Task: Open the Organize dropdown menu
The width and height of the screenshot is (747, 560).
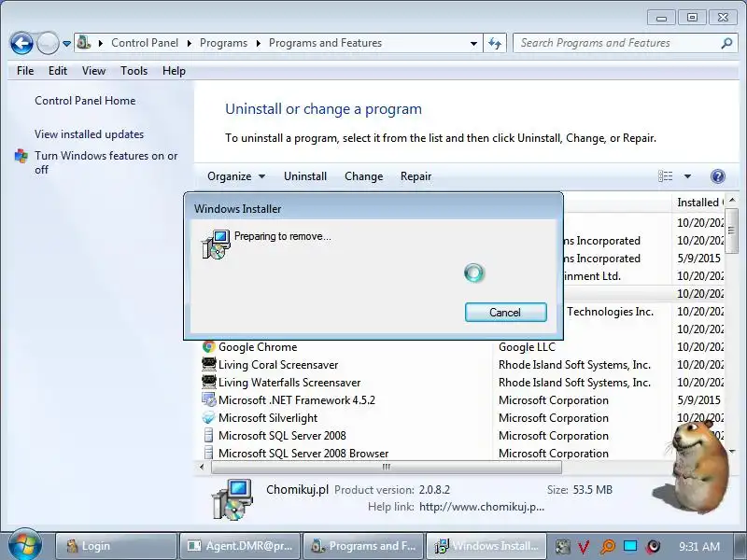Action: pos(236,176)
